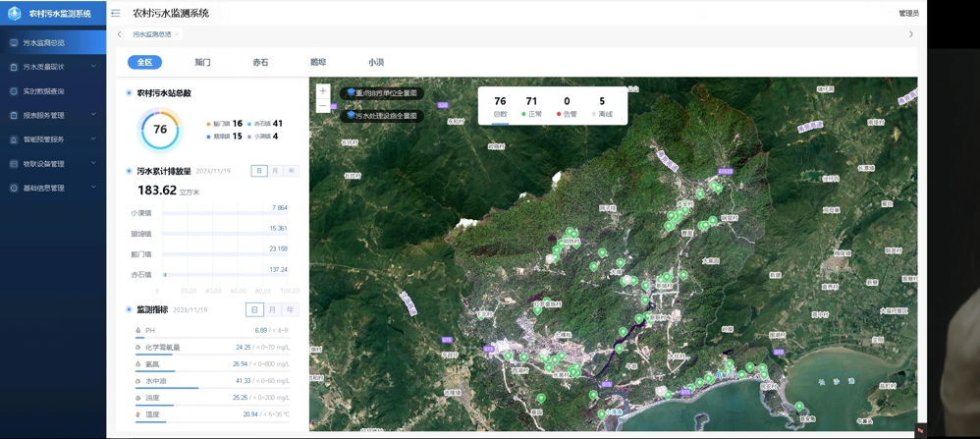
Task: Filter map by 离线 5 stations
Action: pyautogui.click(x=602, y=107)
